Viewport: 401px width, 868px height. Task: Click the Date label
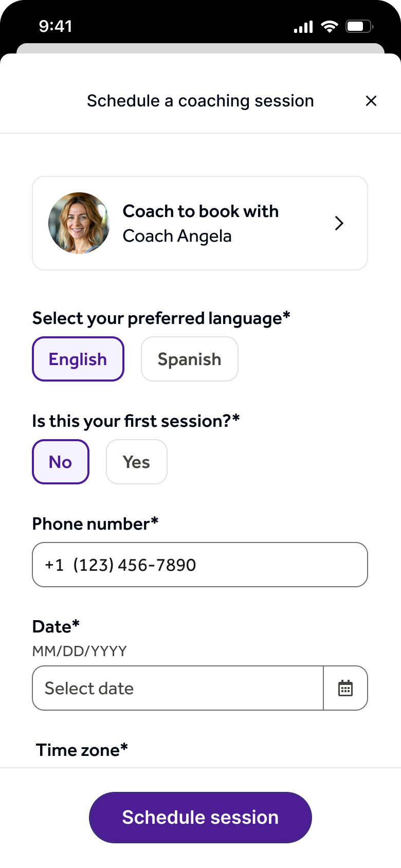(54, 626)
